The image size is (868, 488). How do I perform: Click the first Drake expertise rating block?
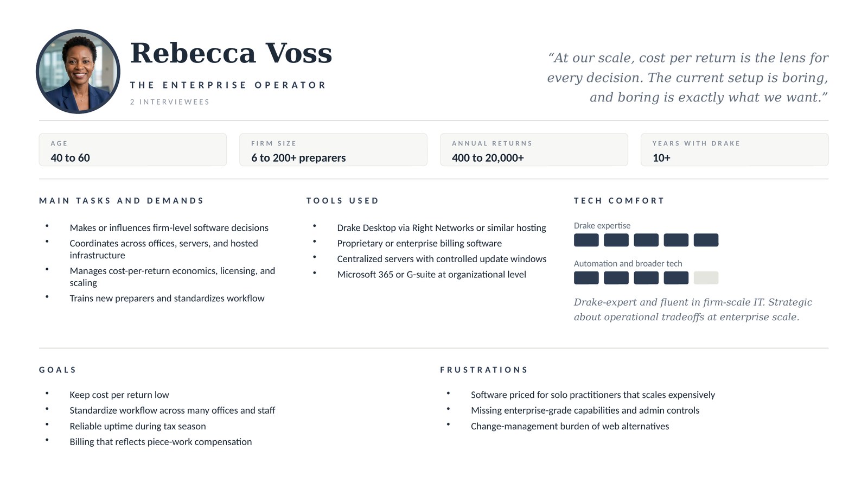586,240
